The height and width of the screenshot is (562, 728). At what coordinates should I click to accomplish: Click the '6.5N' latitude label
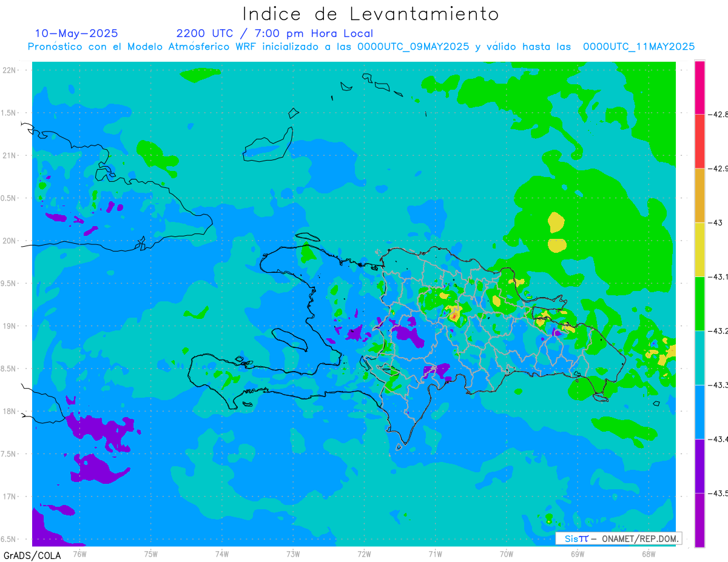point(9,539)
